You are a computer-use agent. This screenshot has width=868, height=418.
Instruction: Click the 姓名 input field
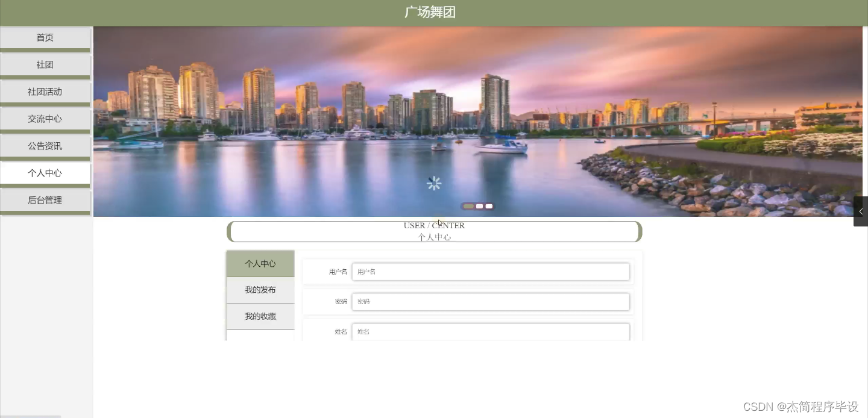490,331
